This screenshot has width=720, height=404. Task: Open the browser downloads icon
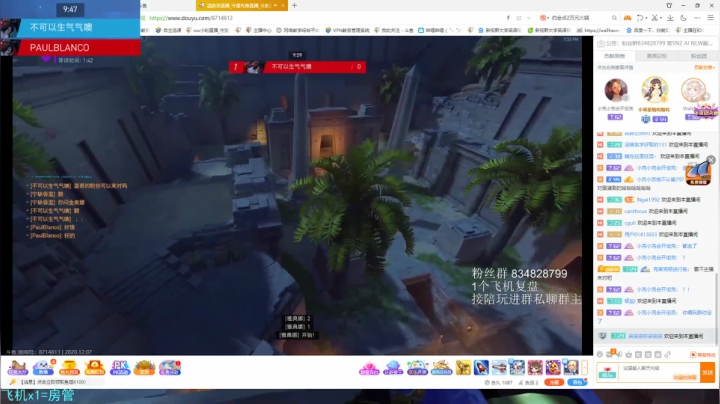tap(670, 18)
